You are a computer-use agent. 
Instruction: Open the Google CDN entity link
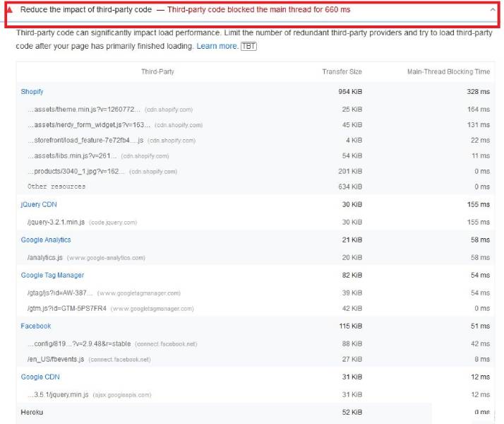(40, 377)
